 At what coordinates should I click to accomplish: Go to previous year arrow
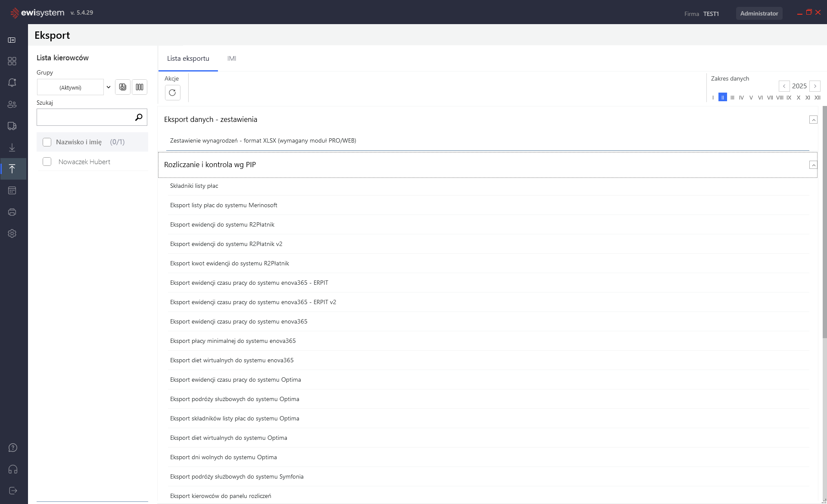[x=784, y=86]
